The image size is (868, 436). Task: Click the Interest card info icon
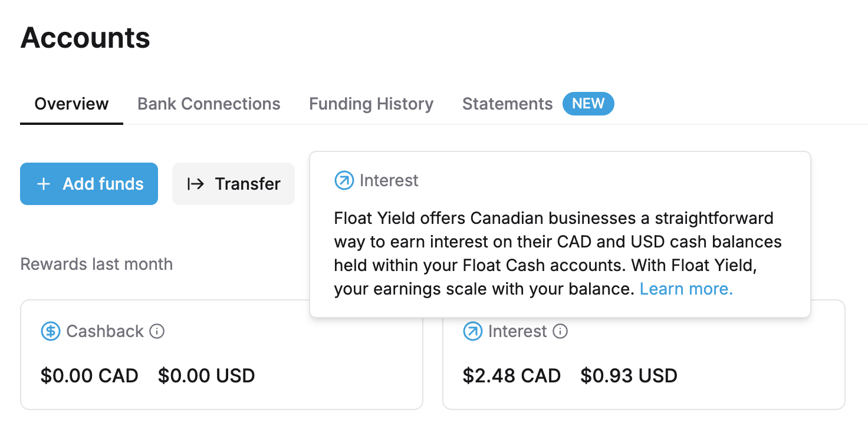point(560,332)
